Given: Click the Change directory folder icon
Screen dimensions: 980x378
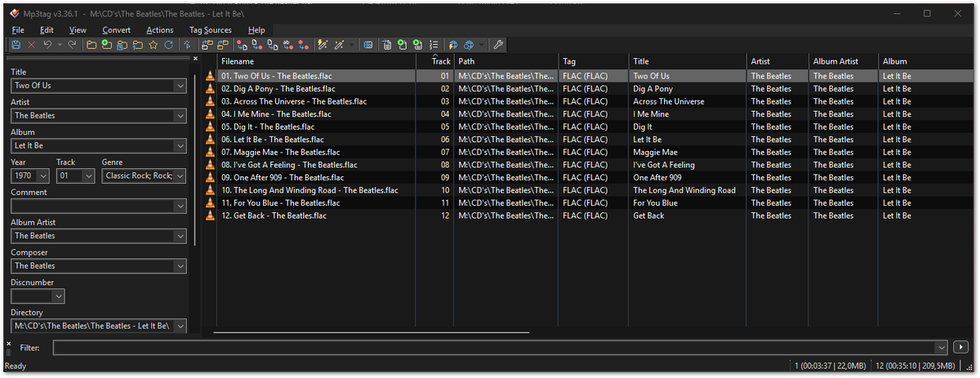Looking at the screenshot, I should [91, 45].
